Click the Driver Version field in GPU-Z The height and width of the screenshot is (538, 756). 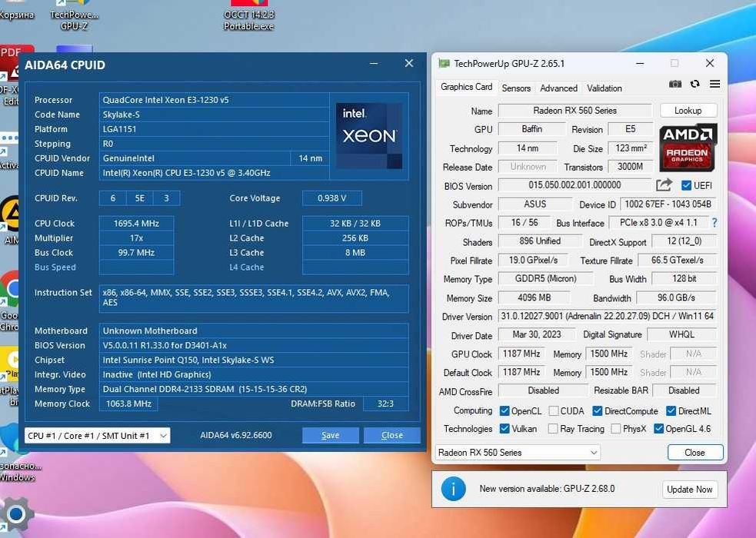[607, 316]
